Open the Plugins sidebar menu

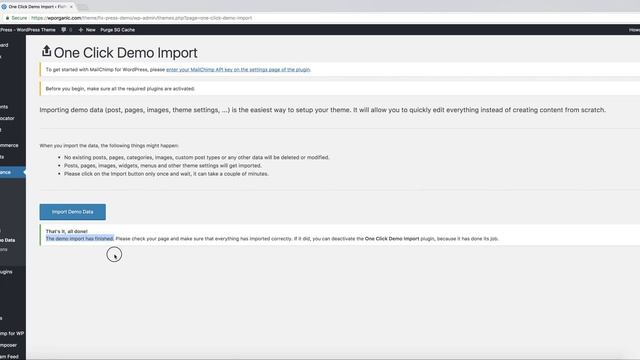tap(6, 272)
